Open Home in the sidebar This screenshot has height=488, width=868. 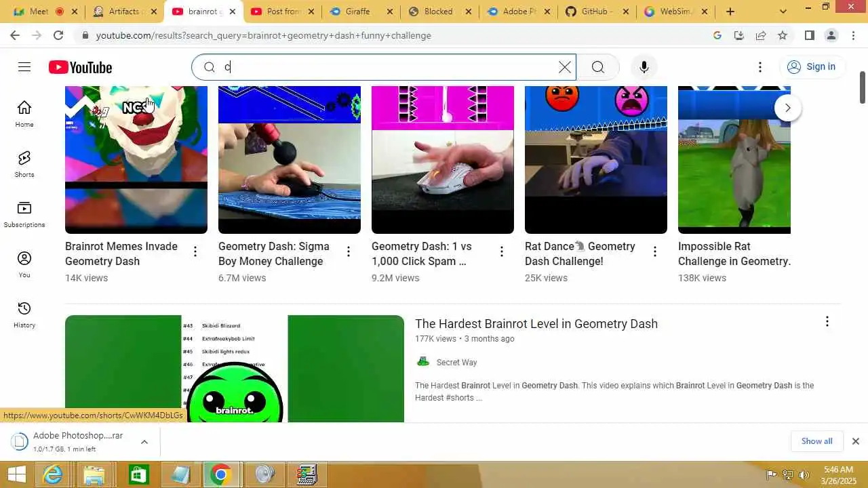(x=24, y=114)
